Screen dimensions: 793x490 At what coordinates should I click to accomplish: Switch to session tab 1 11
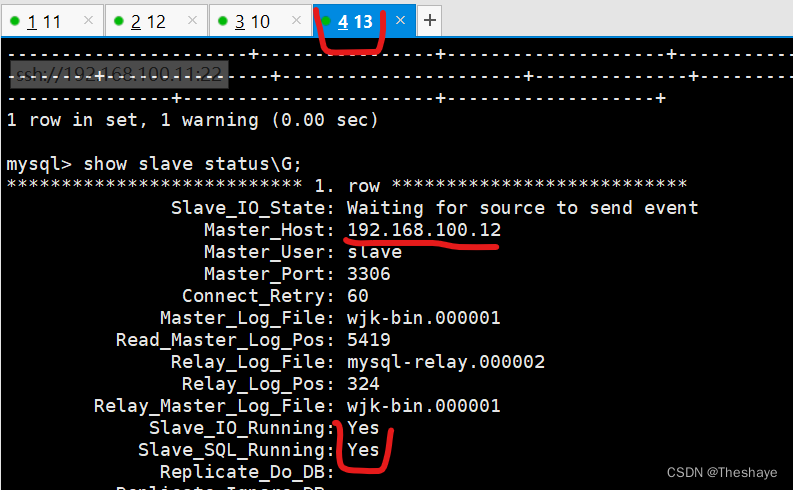click(53, 21)
